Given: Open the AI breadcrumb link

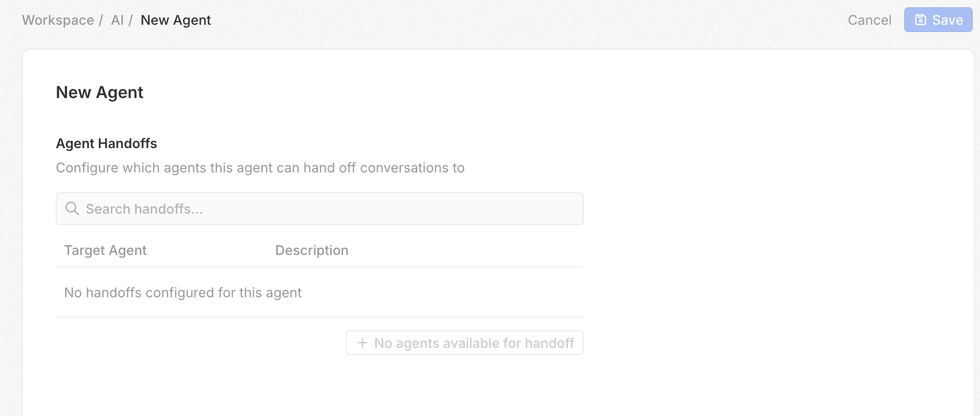Looking at the screenshot, I should (117, 20).
